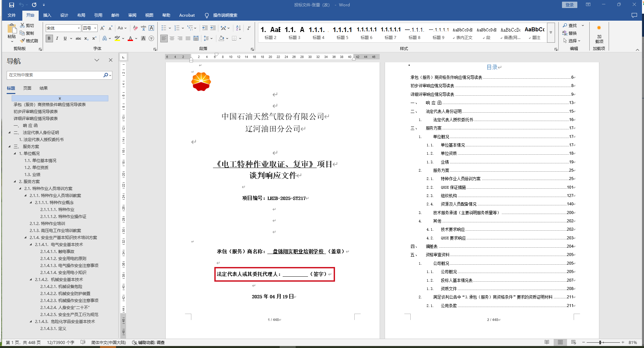This screenshot has height=348, width=644.
Task: Apply distributed alignment to paragraph
Action: coord(196,38)
